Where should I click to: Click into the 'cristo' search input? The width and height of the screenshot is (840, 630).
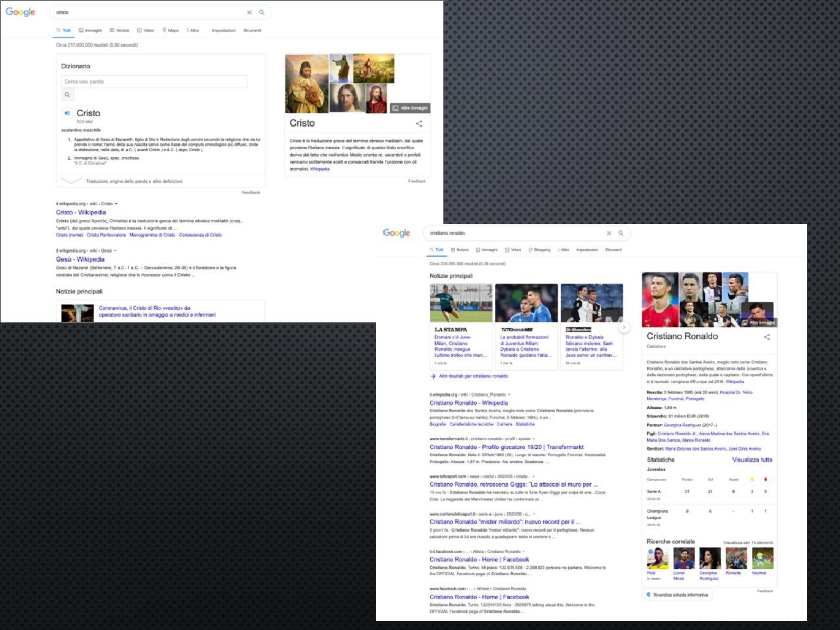[x=148, y=12]
